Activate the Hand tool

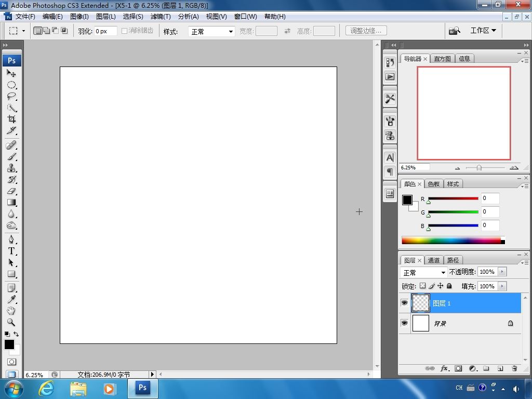point(11,311)
